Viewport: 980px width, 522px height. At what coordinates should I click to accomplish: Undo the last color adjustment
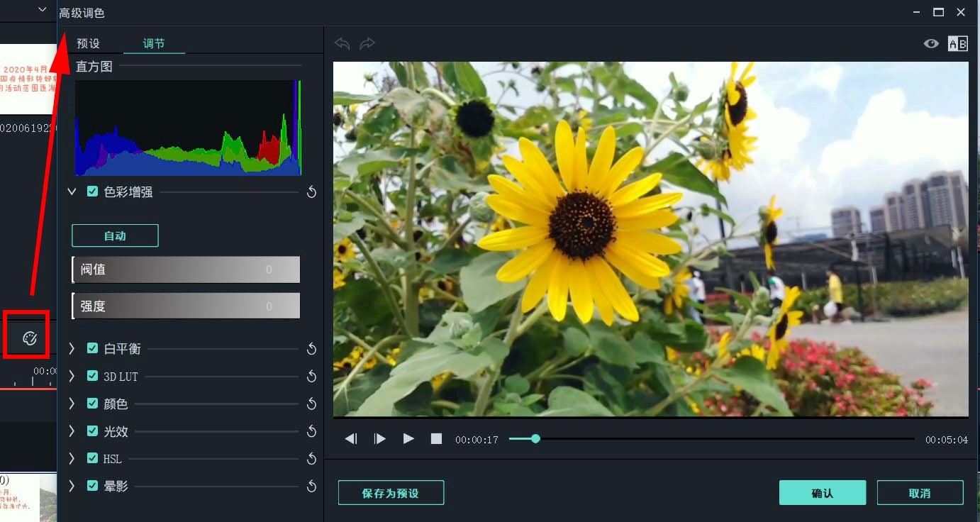[x=343, y=44]
